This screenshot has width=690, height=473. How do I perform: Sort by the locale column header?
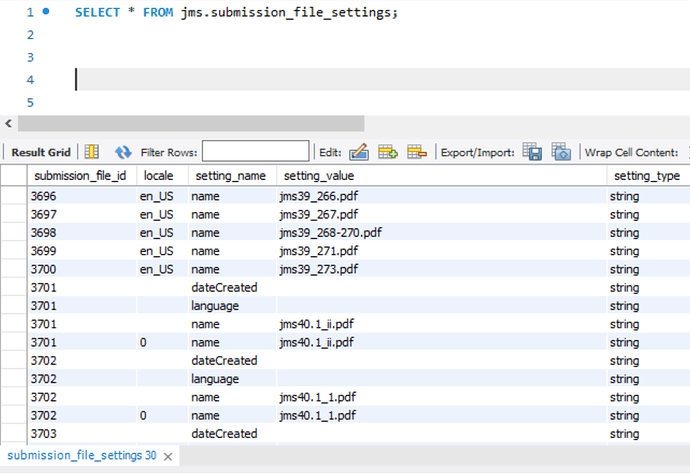162,176
